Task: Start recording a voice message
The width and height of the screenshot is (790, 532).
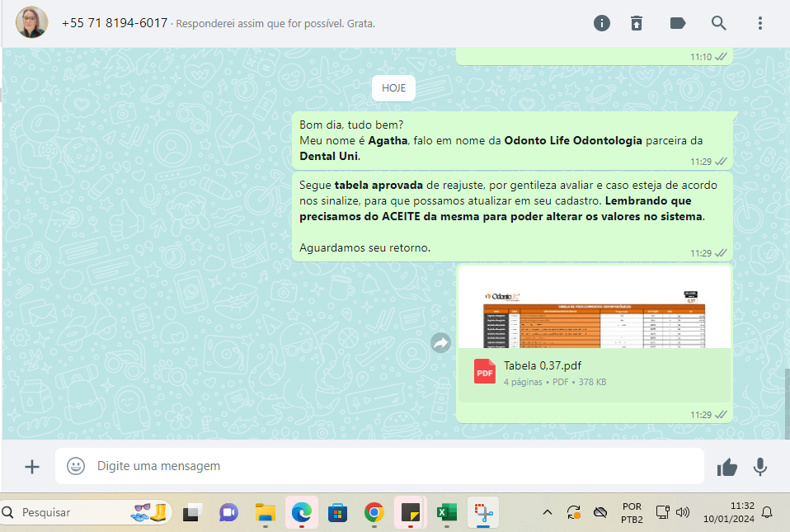Action: (760, 468)
